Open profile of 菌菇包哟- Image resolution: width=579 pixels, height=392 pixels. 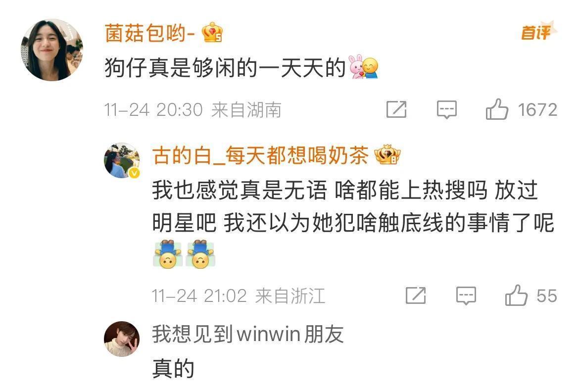(x=149, y=33)
